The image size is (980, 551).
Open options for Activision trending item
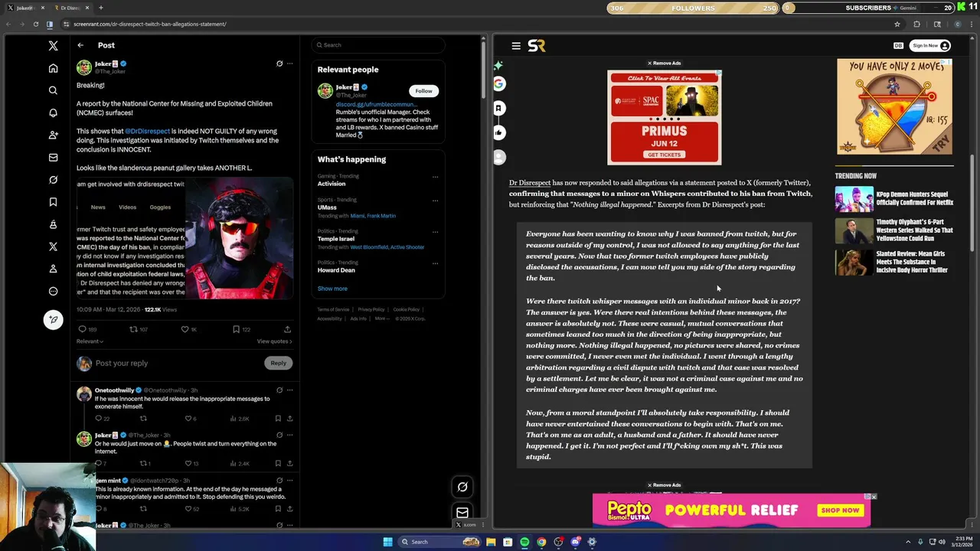tap(435, 177)
